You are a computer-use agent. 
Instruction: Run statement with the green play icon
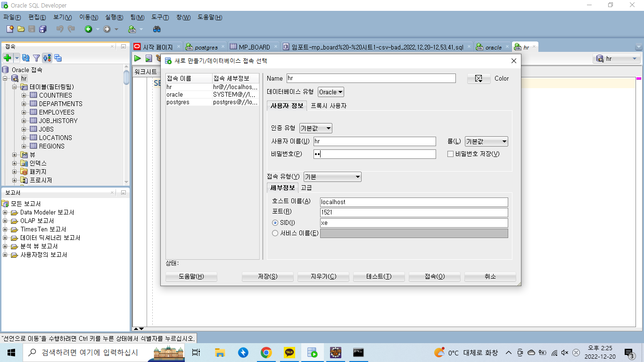138,58
